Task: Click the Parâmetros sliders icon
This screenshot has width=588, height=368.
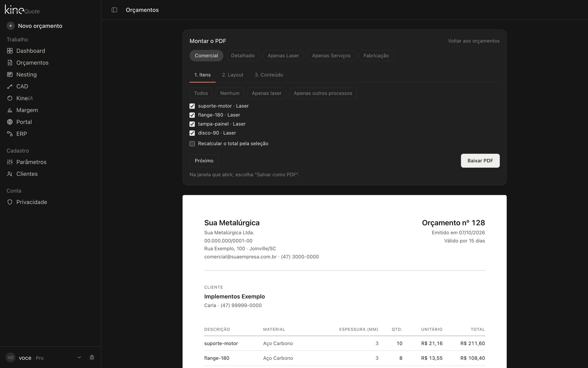Action: [x=10, y=162]
